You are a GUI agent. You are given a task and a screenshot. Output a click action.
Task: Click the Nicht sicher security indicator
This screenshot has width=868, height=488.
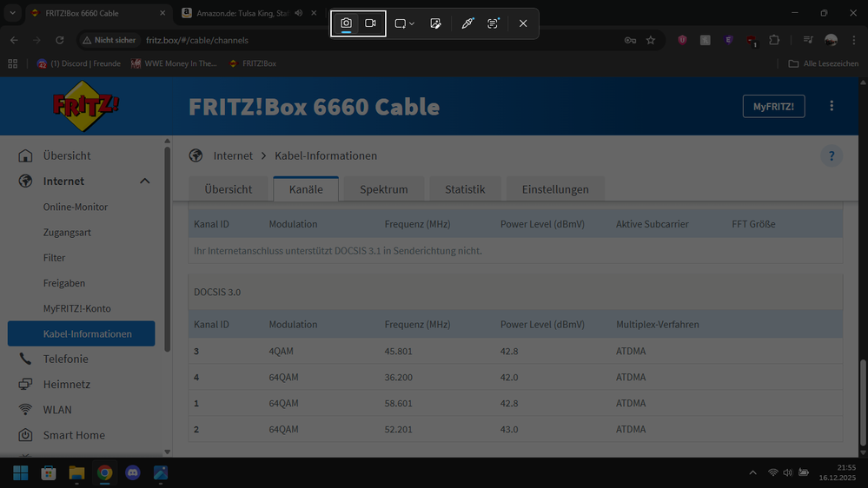pyautogui.click(x=109, y=40)
